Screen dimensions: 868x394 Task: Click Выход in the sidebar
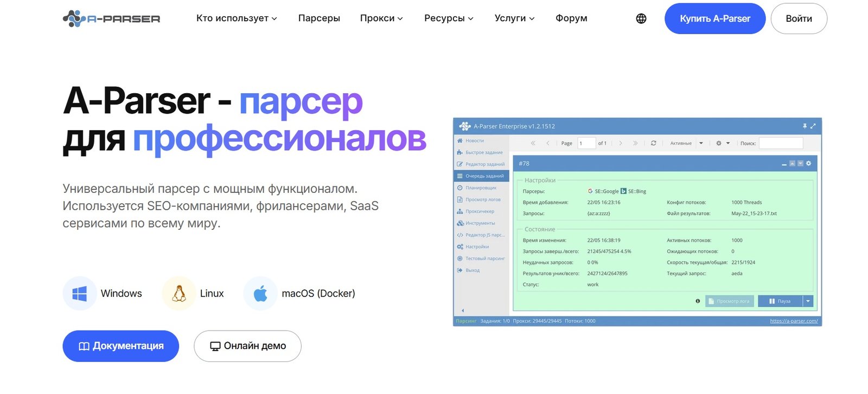coord(481,270)
